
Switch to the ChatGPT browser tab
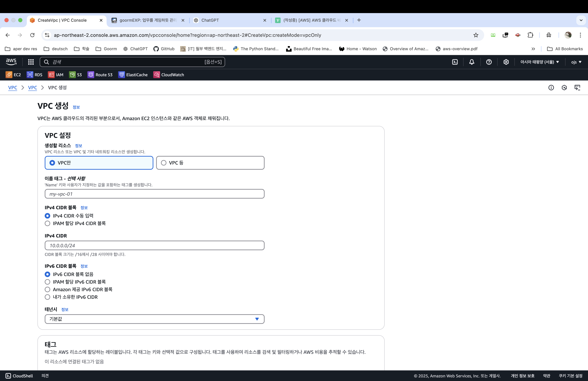[230, 20]
